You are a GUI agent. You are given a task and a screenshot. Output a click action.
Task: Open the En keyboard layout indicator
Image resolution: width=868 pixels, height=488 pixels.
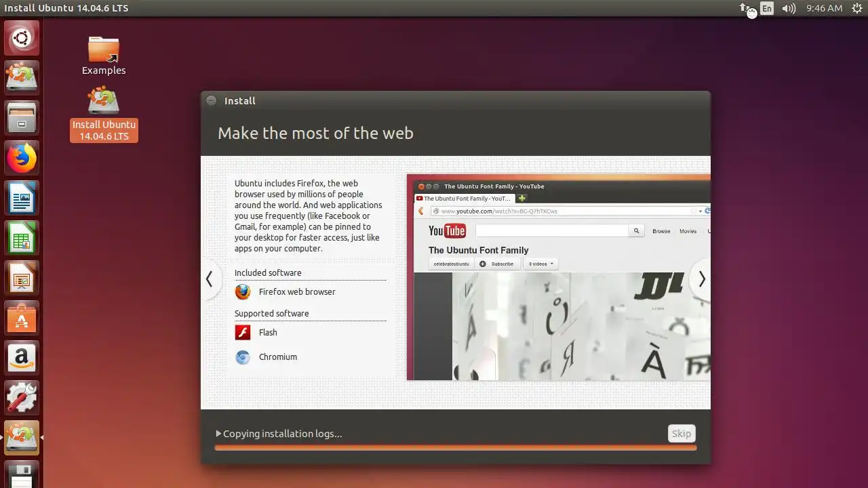pos(767,8)
